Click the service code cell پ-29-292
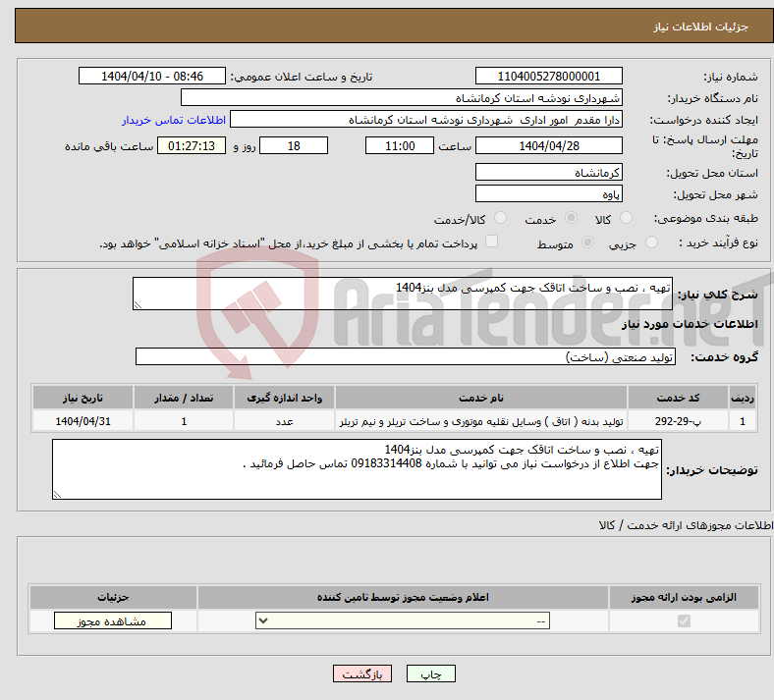This screenshot has width=774, height=700. pos(679,421)
